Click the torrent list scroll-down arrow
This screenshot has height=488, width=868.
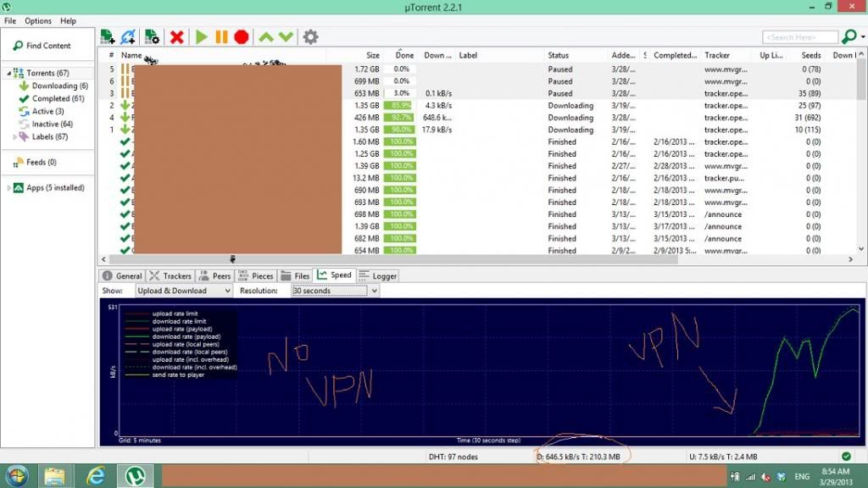tap(861, 249)
